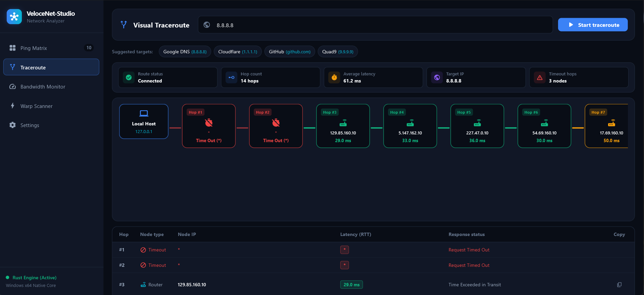Viewport: 644px width, 295px height.
Task: Click 129.85.160.10 in the Node IP column
Action: coord(192,285)
